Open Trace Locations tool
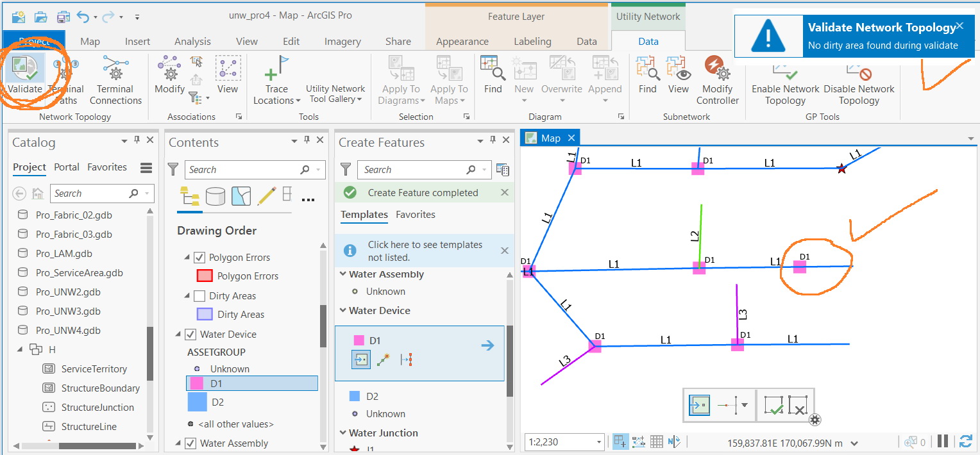The width and height of the screenshot is (980, 455). click(x=276, y=81)
